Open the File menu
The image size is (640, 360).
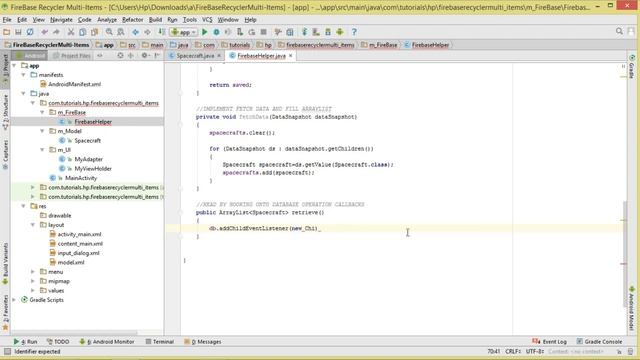click(x=7, y=20)
